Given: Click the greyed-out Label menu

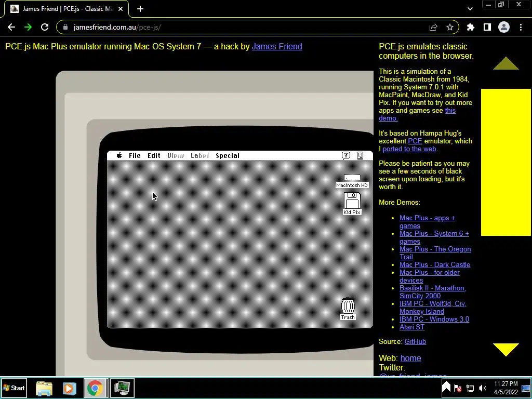Looking at the screenshot, I should [x=199, y=155].
